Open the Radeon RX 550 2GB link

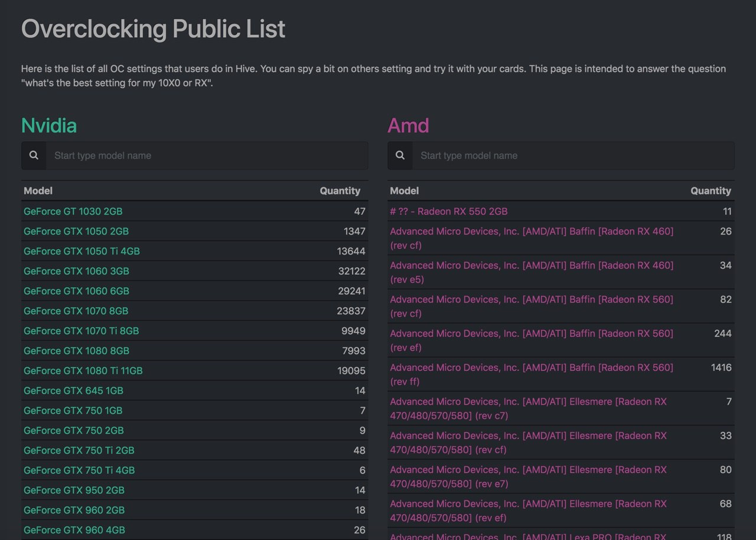click(449, 212)
